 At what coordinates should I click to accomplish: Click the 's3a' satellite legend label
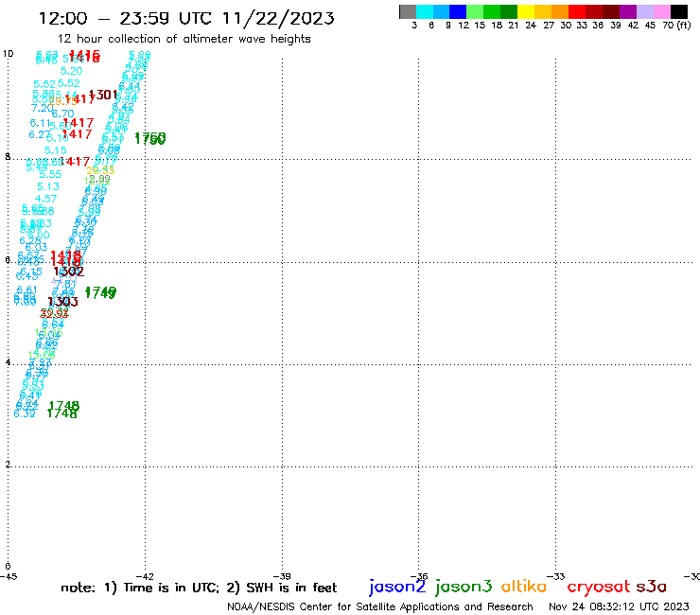pos(651,587)
